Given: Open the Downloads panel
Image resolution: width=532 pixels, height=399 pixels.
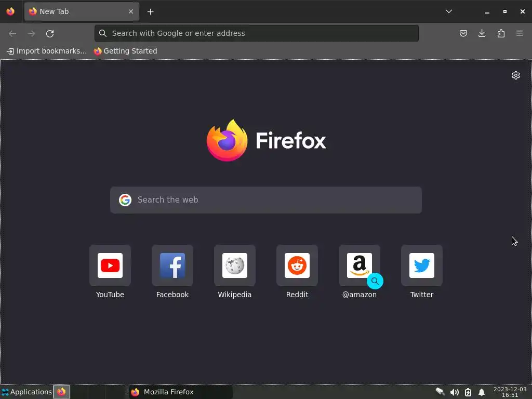Looking at the screenshot, I should (482, 33).
